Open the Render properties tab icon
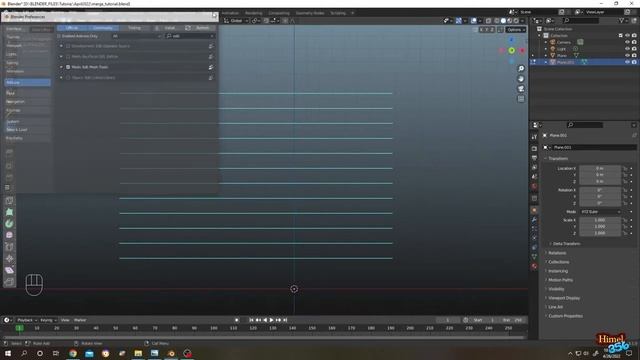This screenshot has height=360, width=640. (x=534, y=149)
